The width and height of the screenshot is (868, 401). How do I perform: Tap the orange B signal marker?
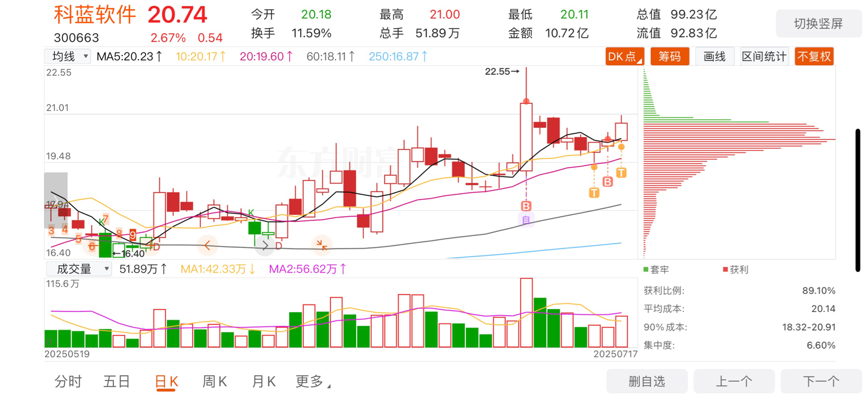(607, 182)
